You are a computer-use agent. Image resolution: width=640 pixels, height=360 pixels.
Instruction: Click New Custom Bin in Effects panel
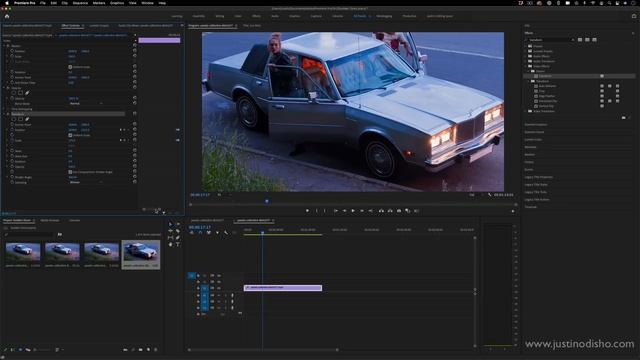tap(623, 118)
